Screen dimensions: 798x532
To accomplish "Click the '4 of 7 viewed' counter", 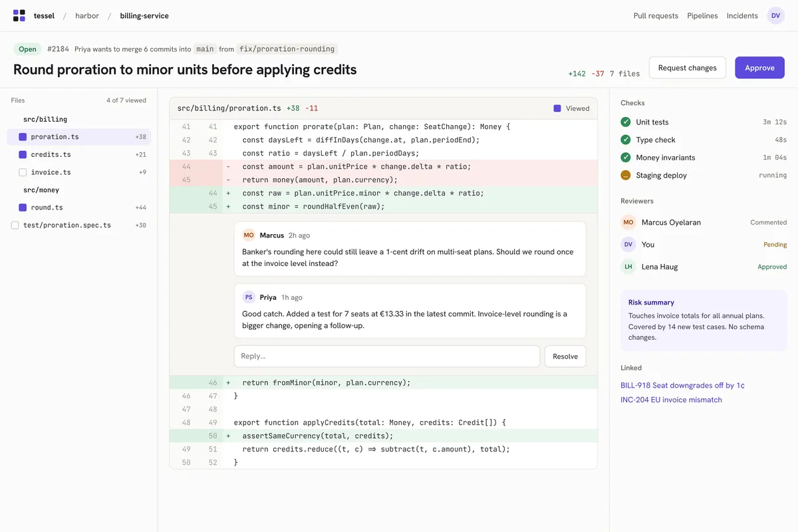I will 126,100.
